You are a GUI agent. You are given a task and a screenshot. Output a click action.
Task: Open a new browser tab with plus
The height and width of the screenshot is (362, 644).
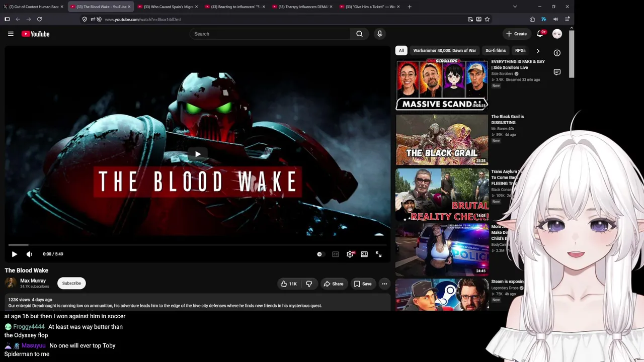pyautogui.click(x=410, y=7)
